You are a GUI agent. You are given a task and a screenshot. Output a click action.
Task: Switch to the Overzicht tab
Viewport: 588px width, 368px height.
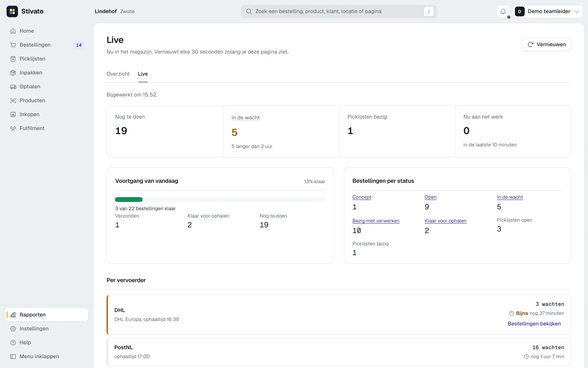pos(118,74)
